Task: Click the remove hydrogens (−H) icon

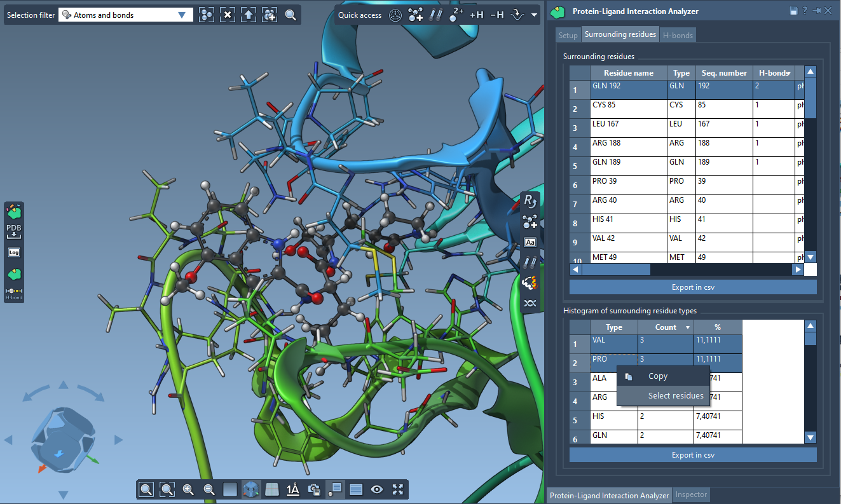Action: (497, 15)
